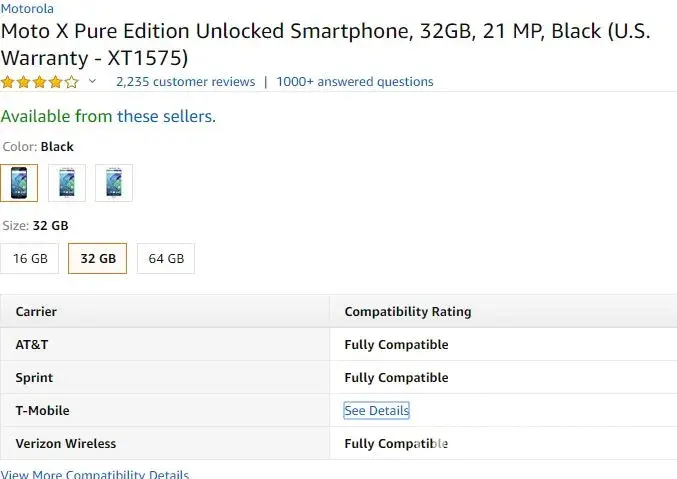Click the Verizon Wireless carrier row
Viewport: 677px width, 479px height.
pyautogui.click(x=66, y=444)
